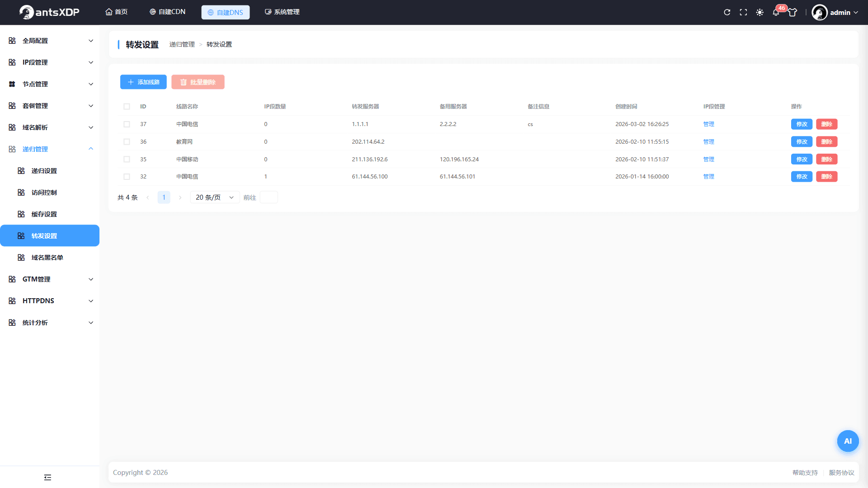Click the 节点管理 sidebar icon
The image size is (868, 488).
[x=12, y=84]
